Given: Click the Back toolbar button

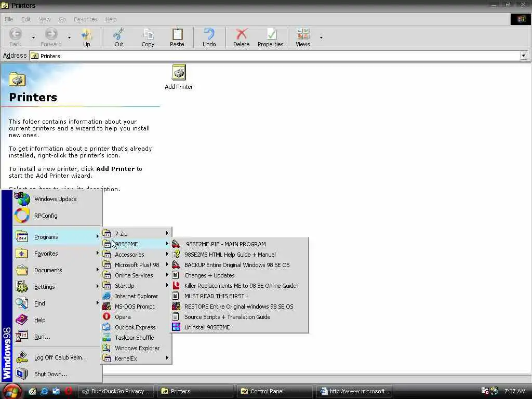Looking at the screenshot, I should pos(15,37).
